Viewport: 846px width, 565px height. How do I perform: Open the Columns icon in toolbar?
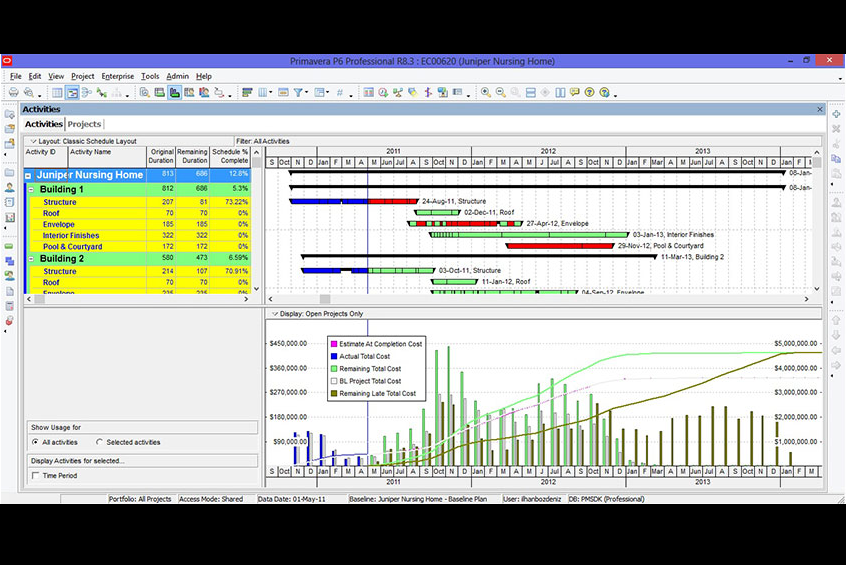point(263,92)
